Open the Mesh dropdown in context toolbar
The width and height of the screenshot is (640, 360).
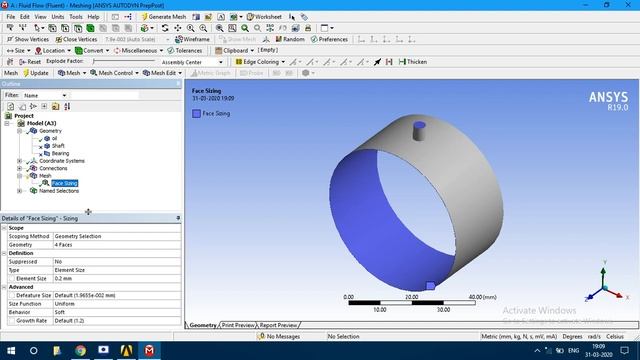point(72,73)
